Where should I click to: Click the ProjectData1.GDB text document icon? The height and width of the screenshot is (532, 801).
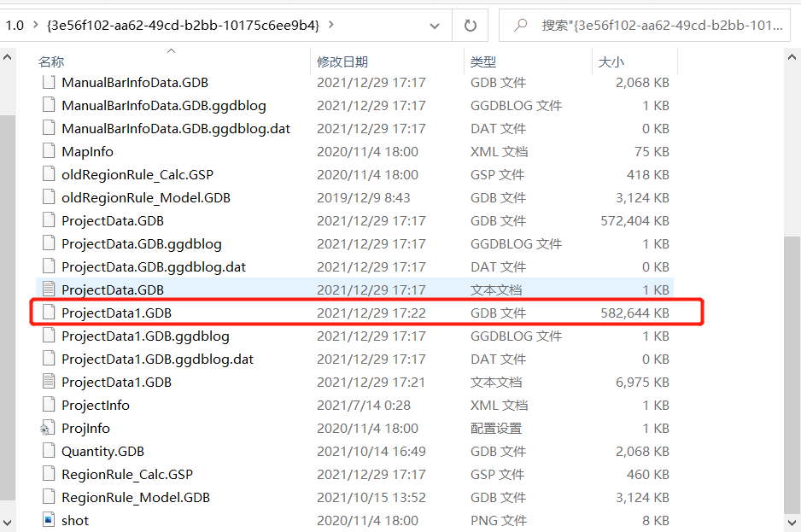49,382
